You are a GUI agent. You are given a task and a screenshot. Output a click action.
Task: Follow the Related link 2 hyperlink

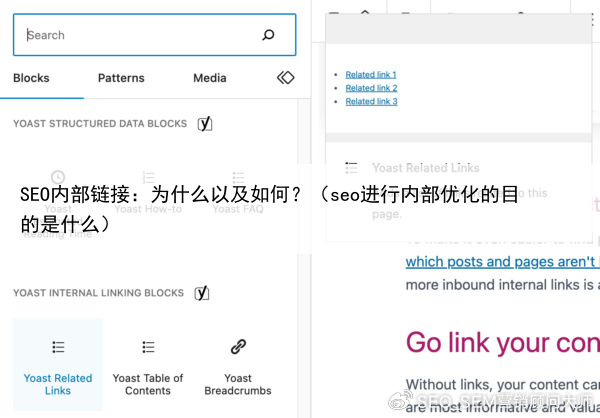click(x=371, y=88)
